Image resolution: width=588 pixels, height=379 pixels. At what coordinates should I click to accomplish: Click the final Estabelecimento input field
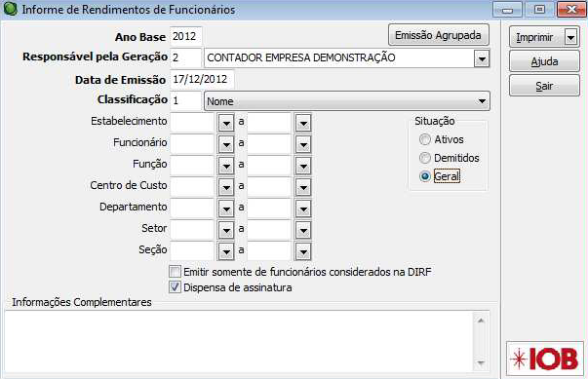point(270,123)
